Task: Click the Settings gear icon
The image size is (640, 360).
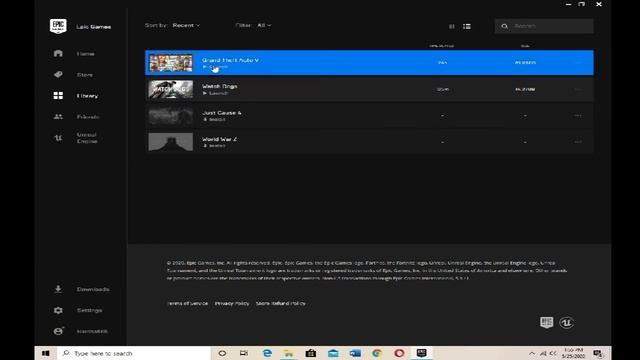Action: point(58,310)
